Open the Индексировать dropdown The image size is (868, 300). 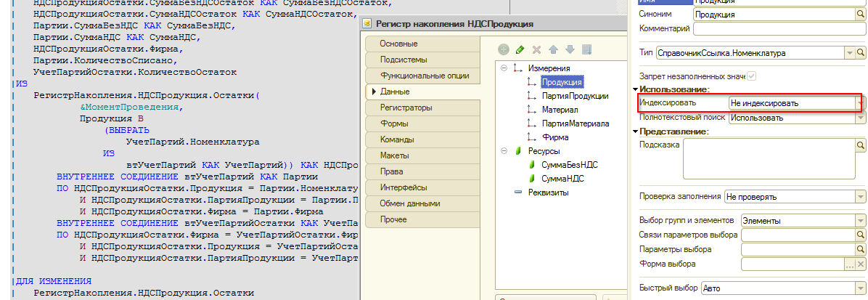(861, 103)
